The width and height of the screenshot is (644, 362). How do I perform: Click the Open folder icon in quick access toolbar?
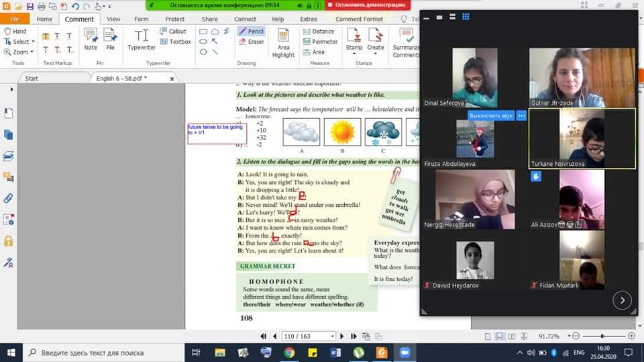tap(19, 6)
